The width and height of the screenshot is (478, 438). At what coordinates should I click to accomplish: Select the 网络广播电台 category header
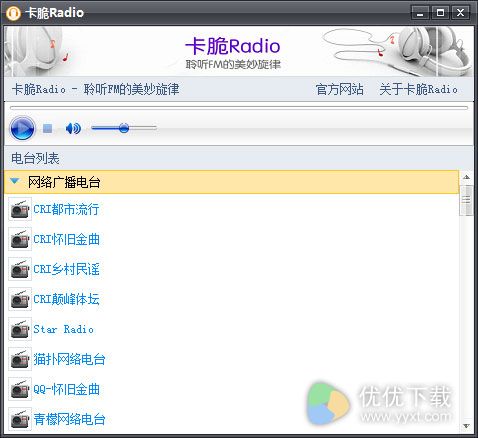pos(231,182)
